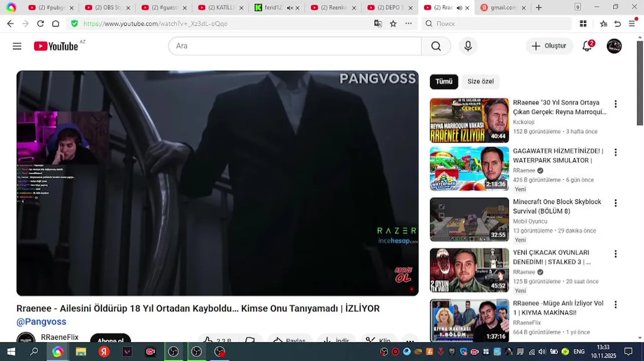The width and height of the screenshot is (644, 361).
Task: Open the browser favorites list icon
Action: pyautogui.click(x=603, y=24)
